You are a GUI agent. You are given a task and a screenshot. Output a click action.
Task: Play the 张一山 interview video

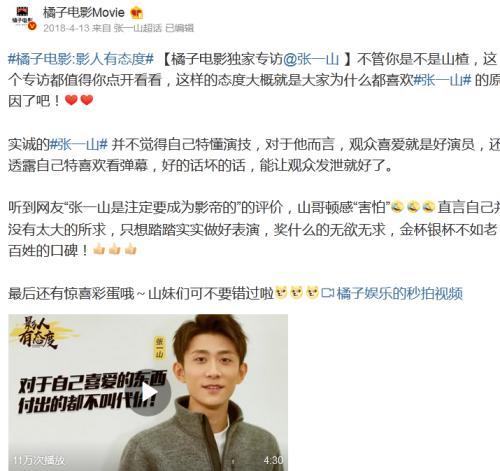pyautogui.click(x=148, y=393)
